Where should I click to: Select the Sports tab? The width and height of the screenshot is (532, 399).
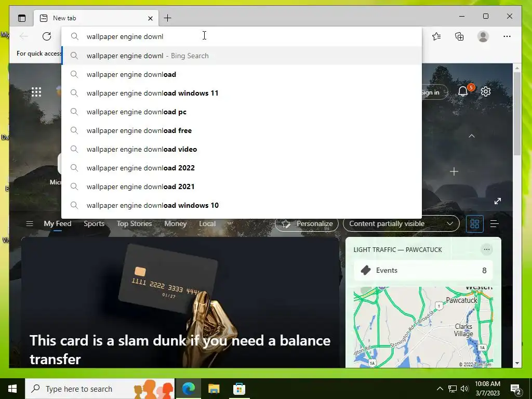94,223
